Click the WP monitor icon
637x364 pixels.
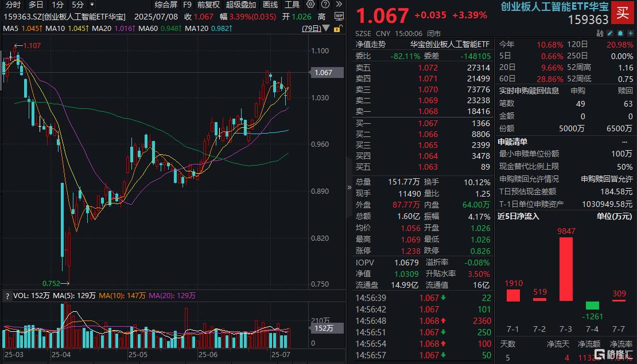coord(339,17)
